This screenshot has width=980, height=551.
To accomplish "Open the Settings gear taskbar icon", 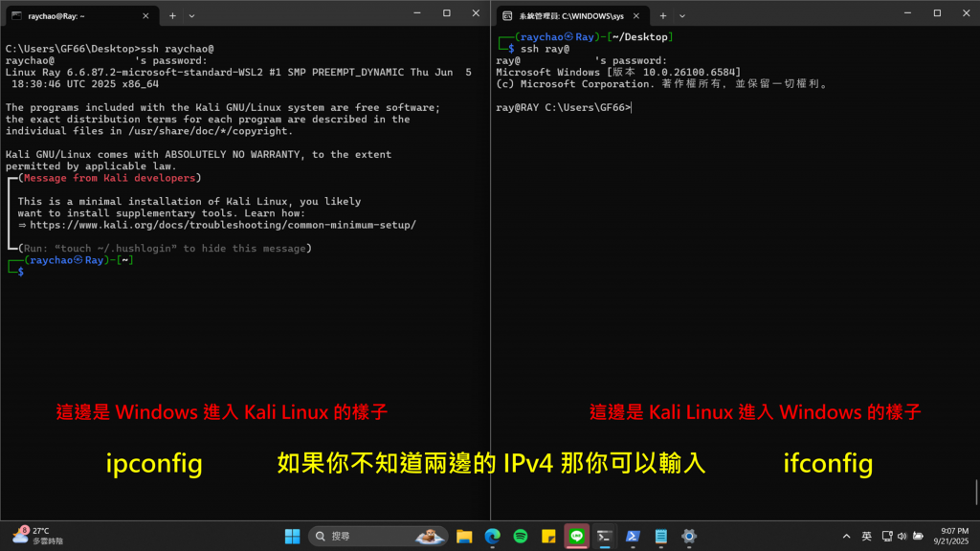I will 689,536.
